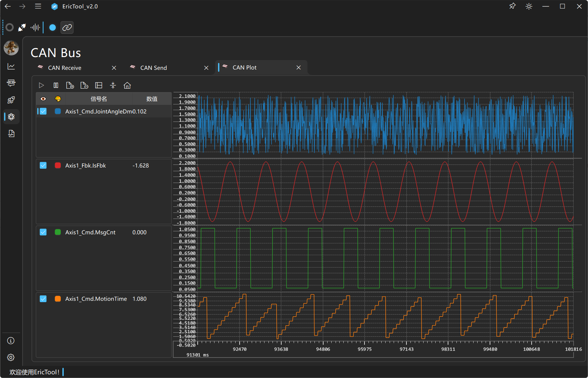Click the vertical compress axes icon

click(x=113, y=86)
